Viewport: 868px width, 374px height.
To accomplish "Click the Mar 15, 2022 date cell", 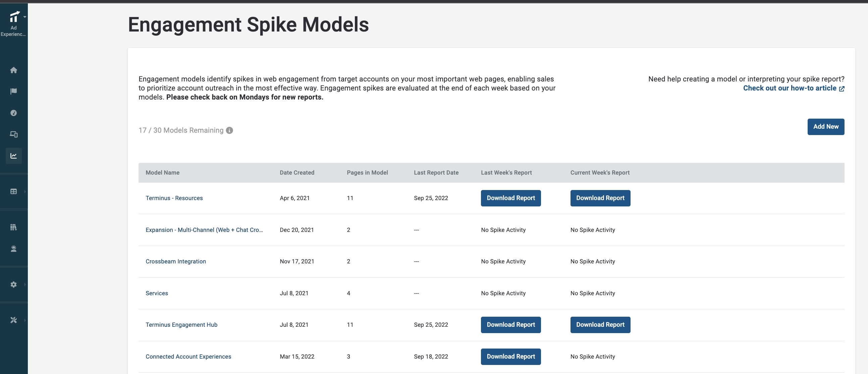I will pos(297,357).
